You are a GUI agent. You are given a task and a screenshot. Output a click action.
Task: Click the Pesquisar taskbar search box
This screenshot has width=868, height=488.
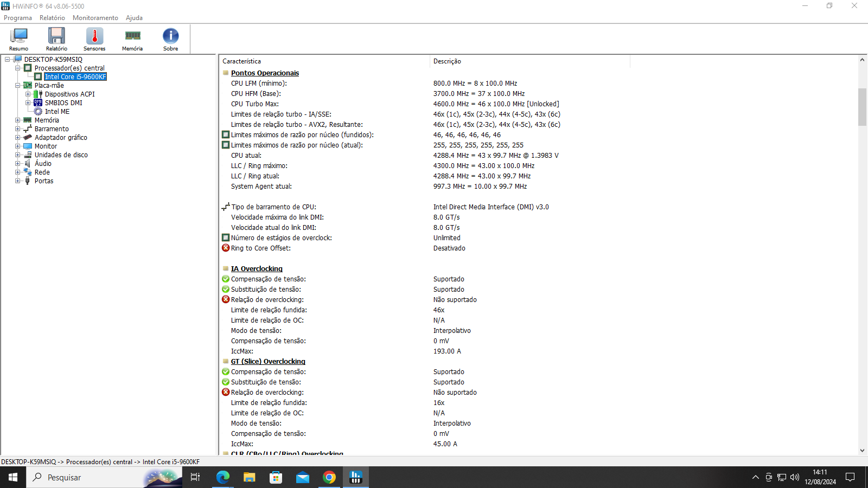click(x=104, y=477)
